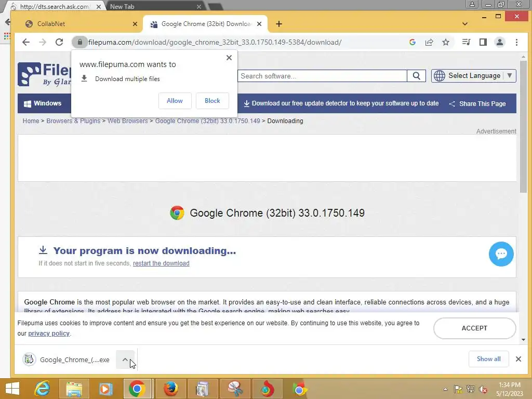Viewport: 532px width, 399px height.
Task: Click Share This Page
Action: pyautogui.click(x=477, y=104)
